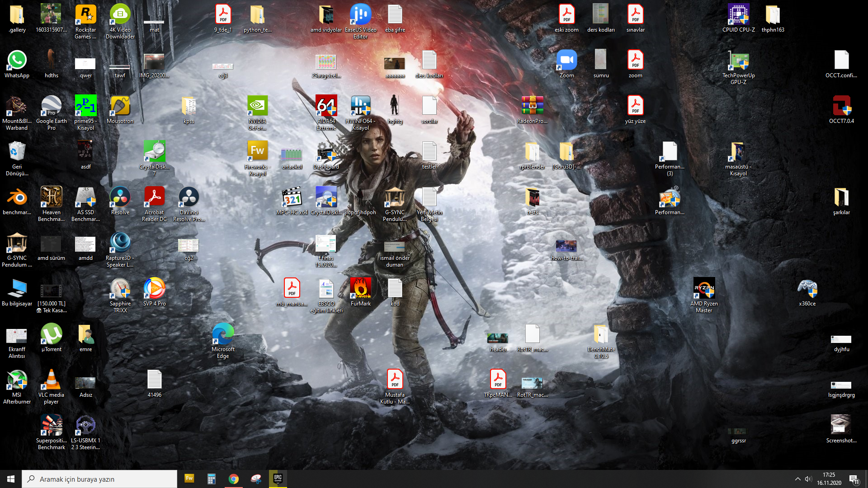Open the Screenshot image file
This screenshot has width=868, height=488.
[x=841, y=429]
